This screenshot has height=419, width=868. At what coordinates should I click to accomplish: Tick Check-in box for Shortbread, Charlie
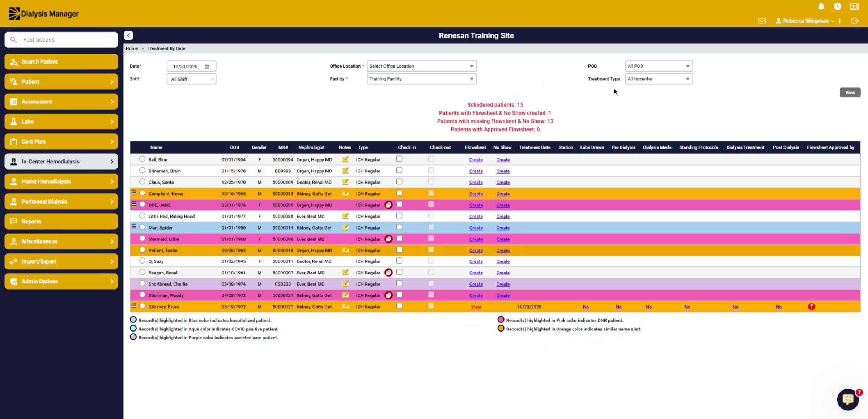pyautogui.click(x=399, y=283)
